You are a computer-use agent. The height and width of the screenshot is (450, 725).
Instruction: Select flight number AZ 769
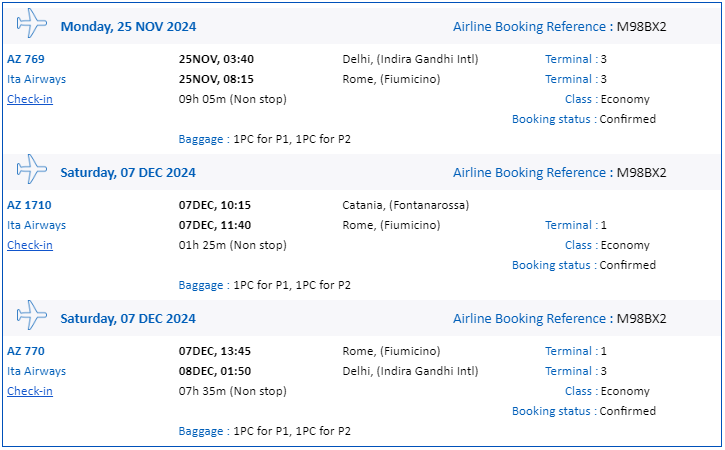tap(26, 59)
